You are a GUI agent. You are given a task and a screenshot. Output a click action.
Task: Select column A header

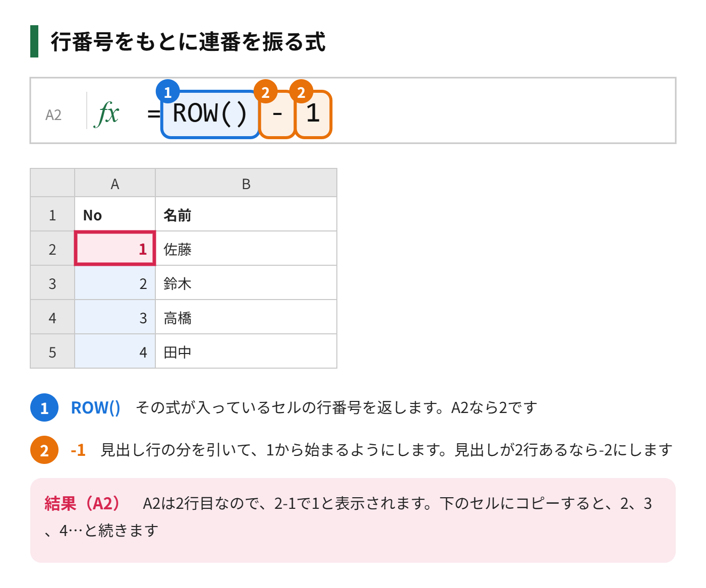point(115,183)
